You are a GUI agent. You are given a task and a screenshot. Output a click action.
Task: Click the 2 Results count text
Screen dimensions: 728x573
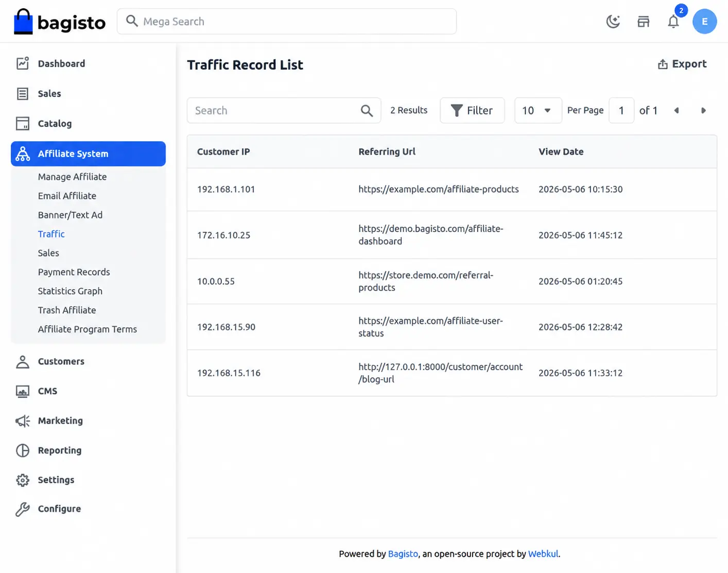coord(409,110)
